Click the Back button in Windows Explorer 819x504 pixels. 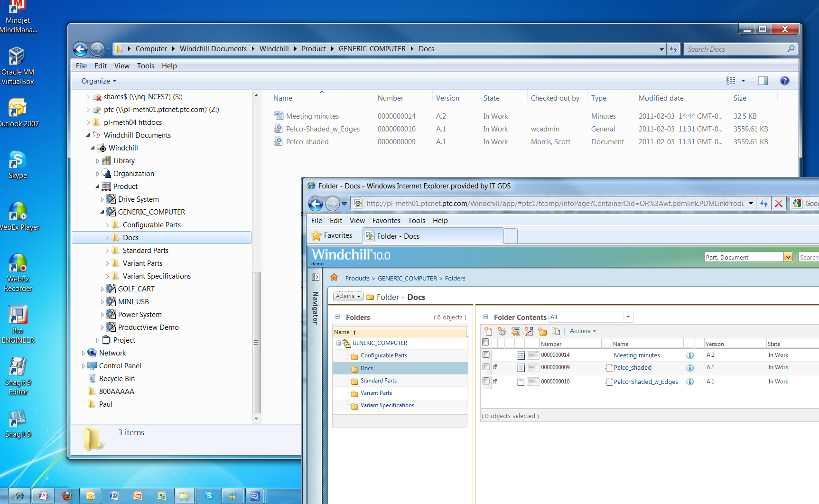coord(80,49)
